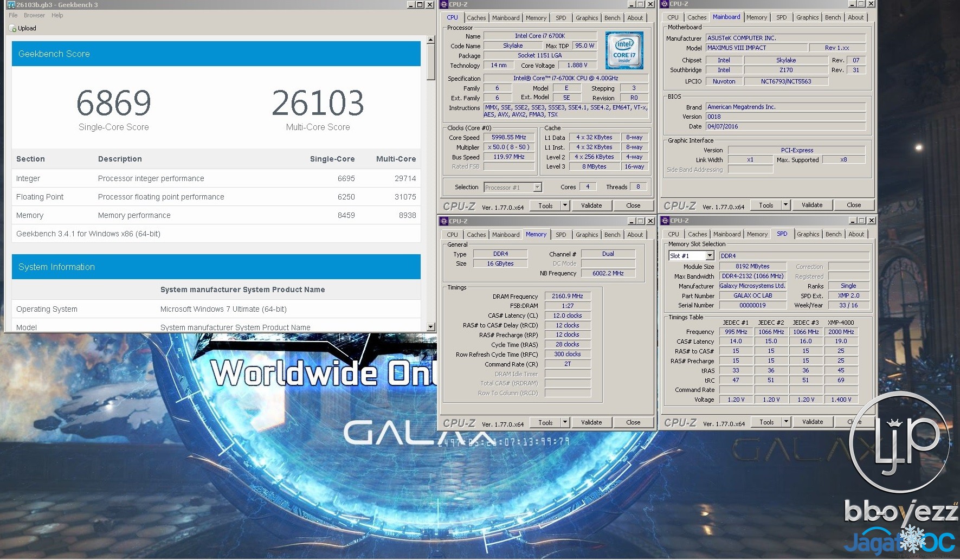Select About tab in Memory window
Viewport: 960px width, 560px height.
click(635, 235)
